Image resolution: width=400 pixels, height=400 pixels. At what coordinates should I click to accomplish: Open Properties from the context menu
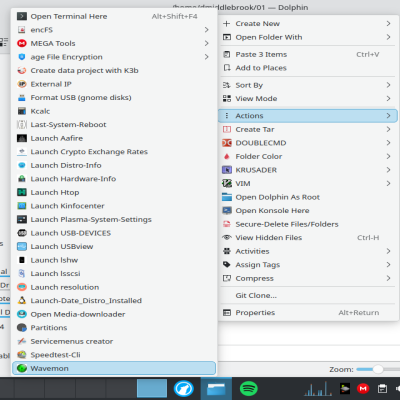pyautogui.click(x=308, y=313)
